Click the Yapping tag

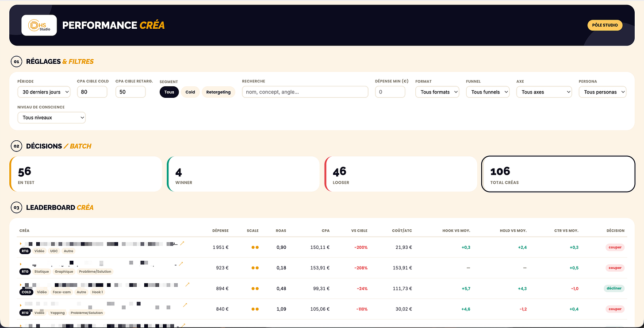(57, 313)
